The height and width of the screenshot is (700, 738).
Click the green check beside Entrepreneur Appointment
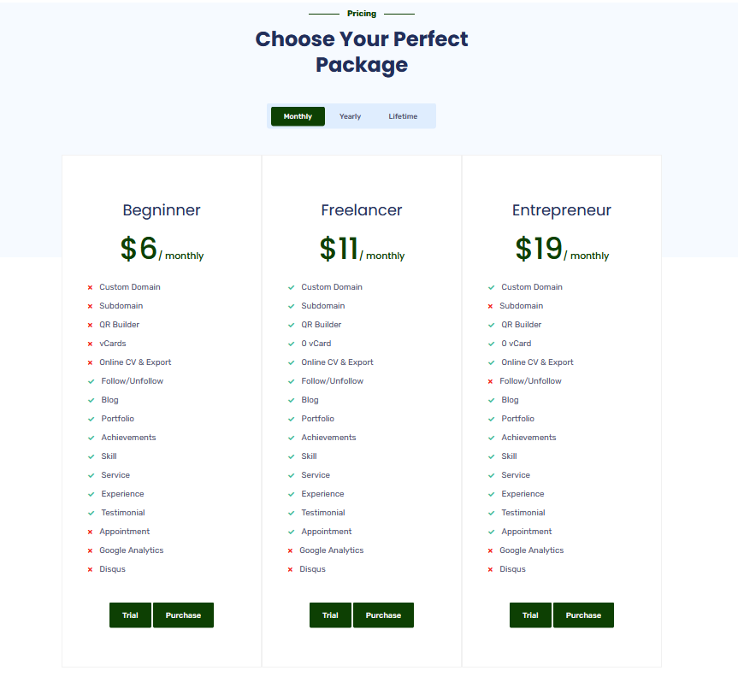pyautogui.click(x=492, y=532)
